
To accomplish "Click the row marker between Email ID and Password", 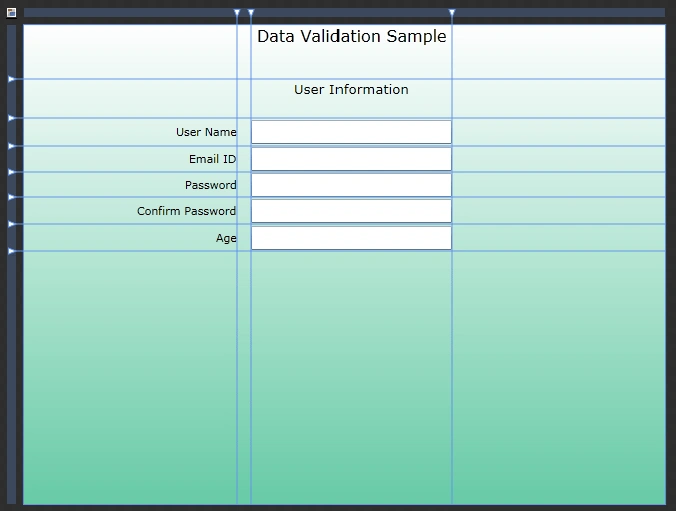I will click(x=12, y=172).
